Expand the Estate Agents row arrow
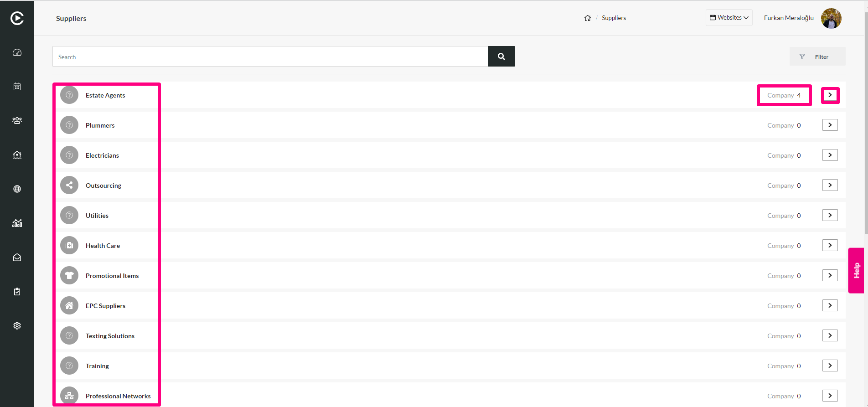868x407 pixels. pyautogui.click(x=830, y=95)
